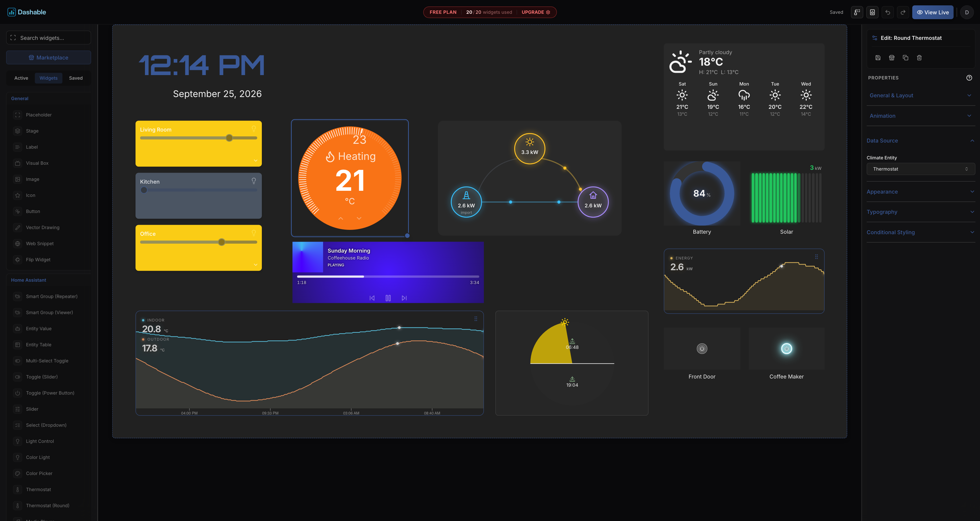
Task: Expand the Living Room card chevron
Action: (256, 161)
